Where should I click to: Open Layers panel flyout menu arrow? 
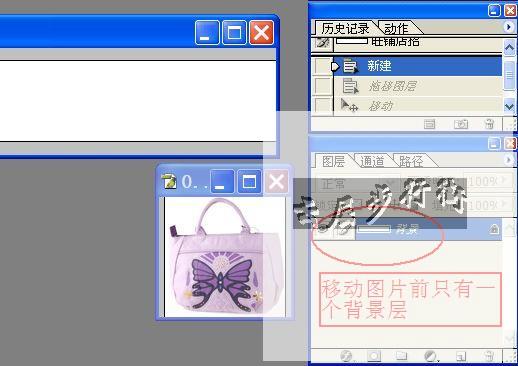click(x=508, y=160)
